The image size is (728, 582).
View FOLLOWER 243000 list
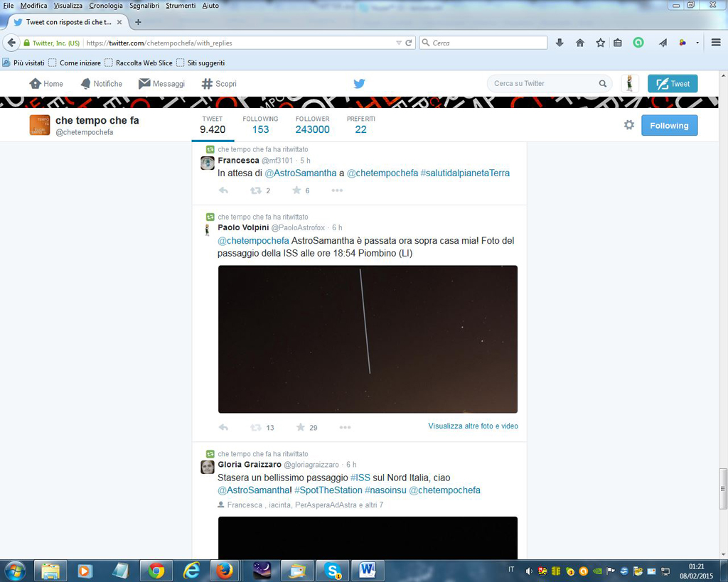pos(313,125)
